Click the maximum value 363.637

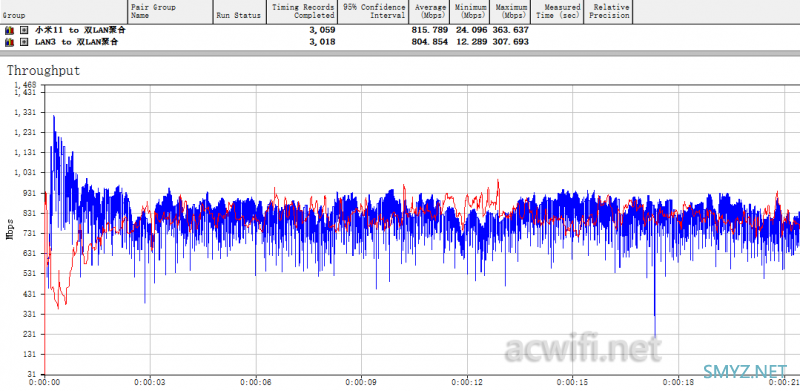[x=511, y=30]
